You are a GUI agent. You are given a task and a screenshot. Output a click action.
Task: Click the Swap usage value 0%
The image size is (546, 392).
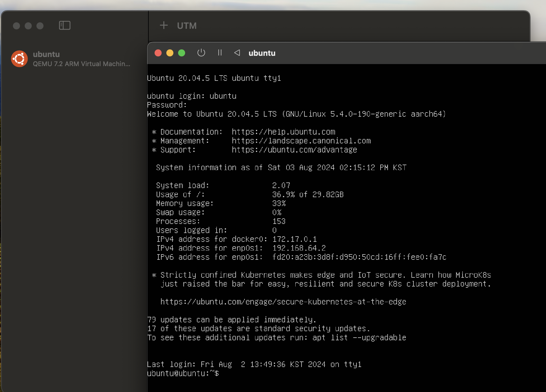click(277, 212)
